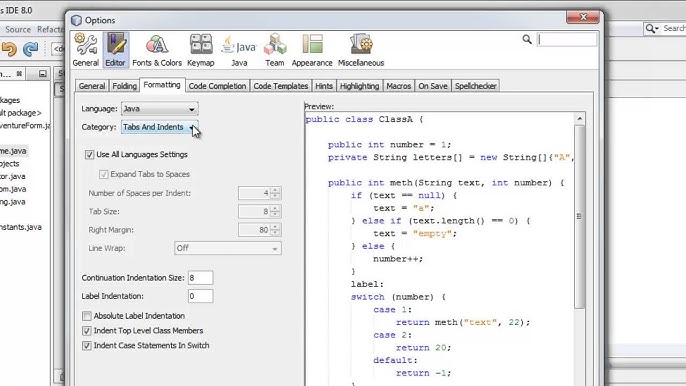Screen dimensions: 686x386
Task: Click the preview pane vertical scrollbar
Action: coord(580,216)
